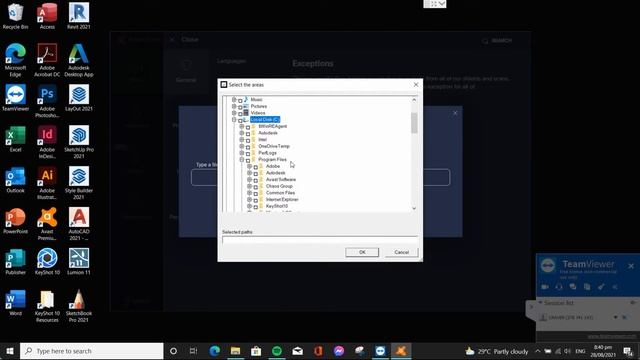Open the Adobe Acrobat DC desktop shortcut
640x360 pixels.
(47, 60)
